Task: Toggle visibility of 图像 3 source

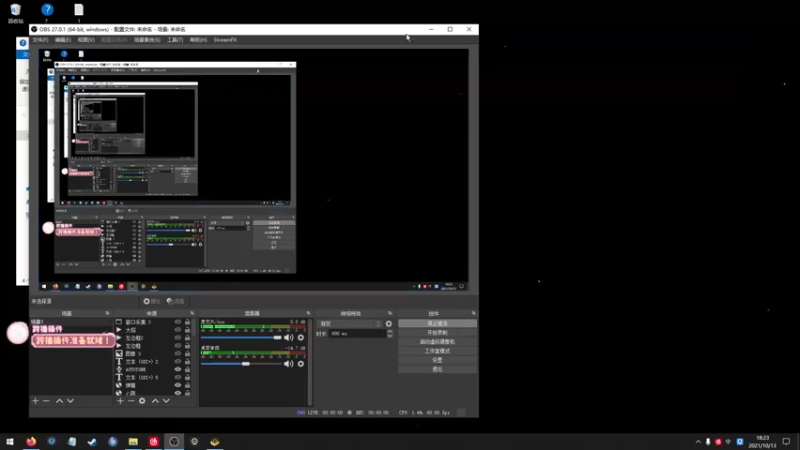Action: pos(178,354)
